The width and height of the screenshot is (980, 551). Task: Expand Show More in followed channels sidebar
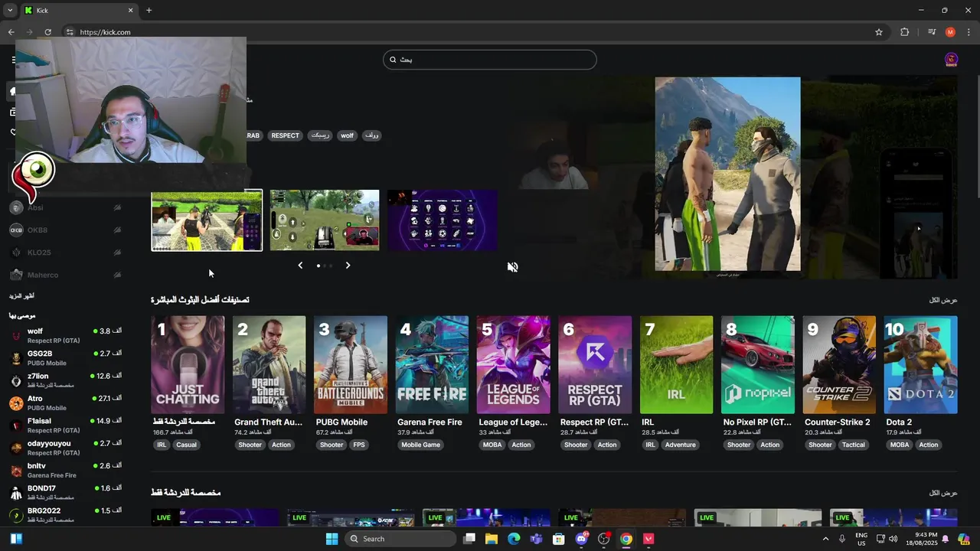coord(21,295)
